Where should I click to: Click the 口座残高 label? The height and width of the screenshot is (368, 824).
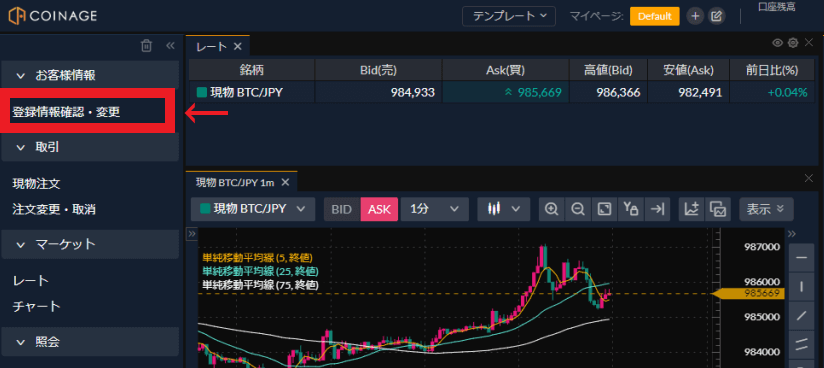776,7
